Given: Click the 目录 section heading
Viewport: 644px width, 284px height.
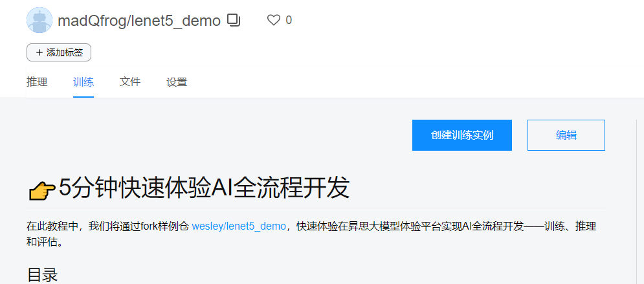Looking at the screenshot, I should coord(42,274).
